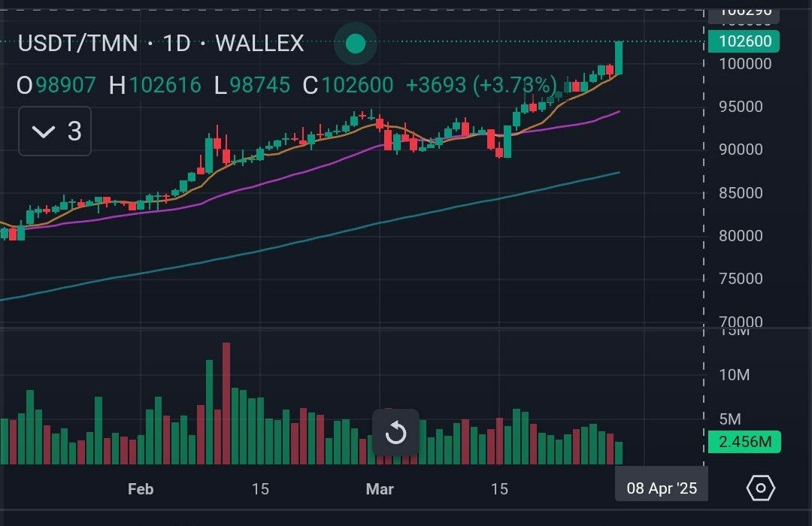The image size is (812, 526).
Task: Select the green volume label 2.456M
Action: pyautogui.click(x=744, y=442)
